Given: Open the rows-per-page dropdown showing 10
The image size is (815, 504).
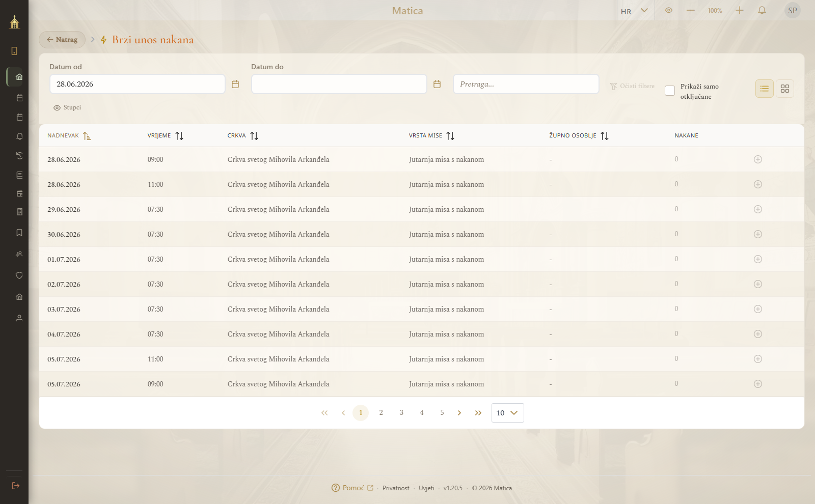Looking at the screenshot, I should pyautogui.click(x=507, y=413).
